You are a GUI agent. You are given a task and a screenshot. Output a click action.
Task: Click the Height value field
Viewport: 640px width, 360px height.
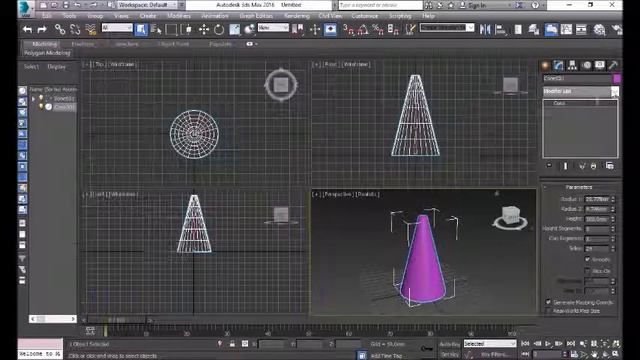(x=597, y=219)
